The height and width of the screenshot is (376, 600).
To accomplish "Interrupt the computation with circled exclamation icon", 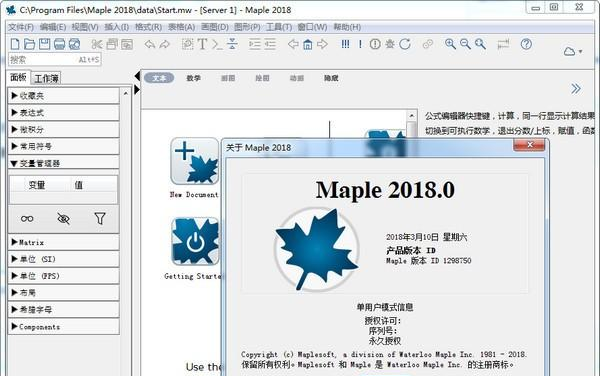I will pyautogui.click(x=375, y=44).
